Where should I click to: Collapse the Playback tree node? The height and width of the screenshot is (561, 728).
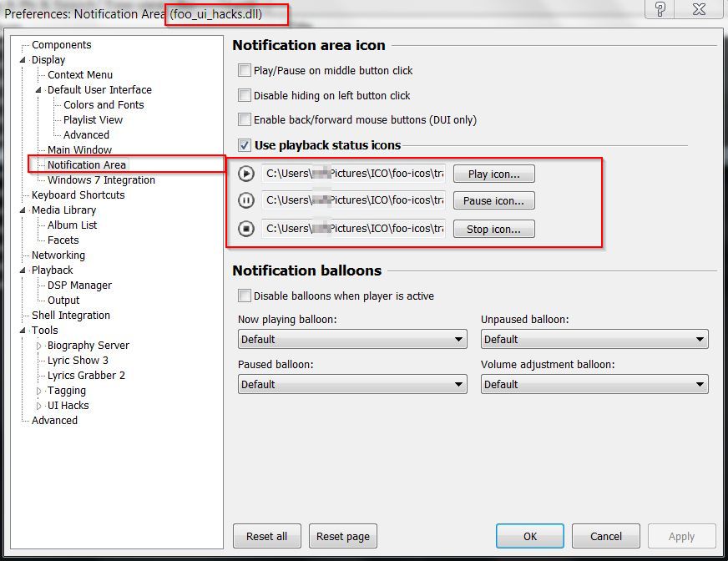[x=23, y=270]
